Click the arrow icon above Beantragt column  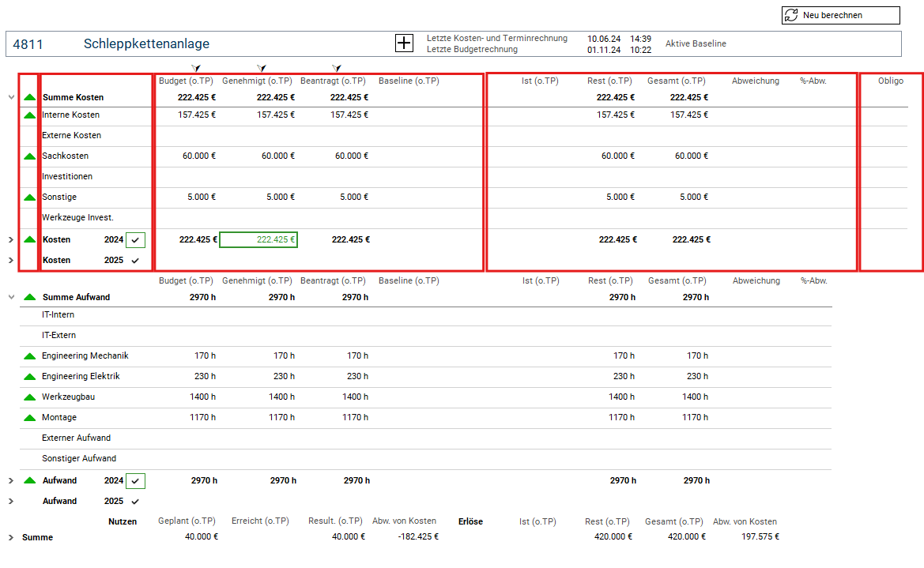point(337,69)
